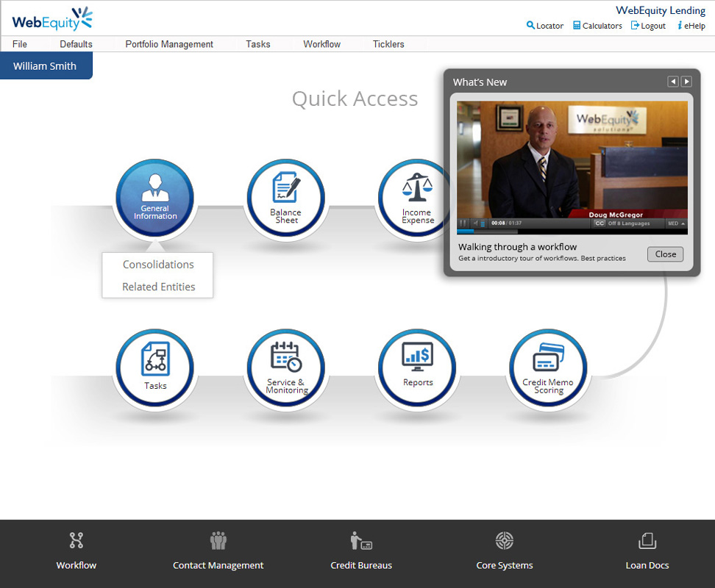Open Core Systems in bottom bar
The height and width of the screenshot is (588, 715).
tap(505, 552)
